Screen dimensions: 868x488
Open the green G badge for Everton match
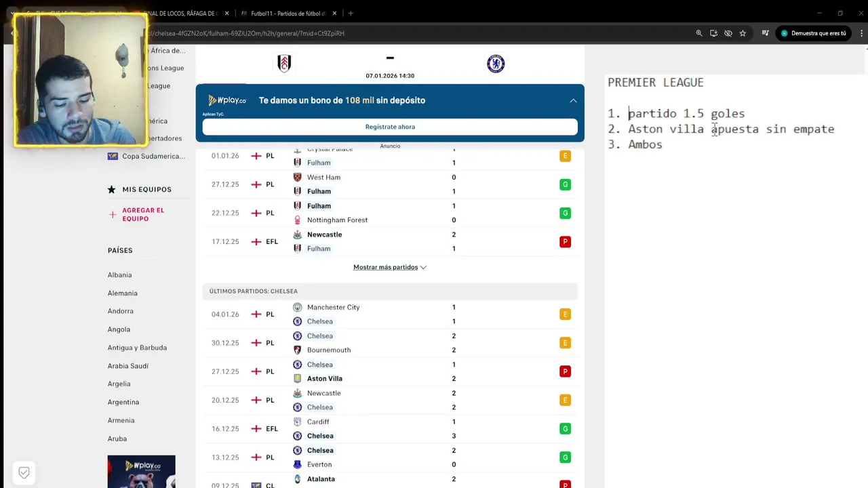click(565, 457)
